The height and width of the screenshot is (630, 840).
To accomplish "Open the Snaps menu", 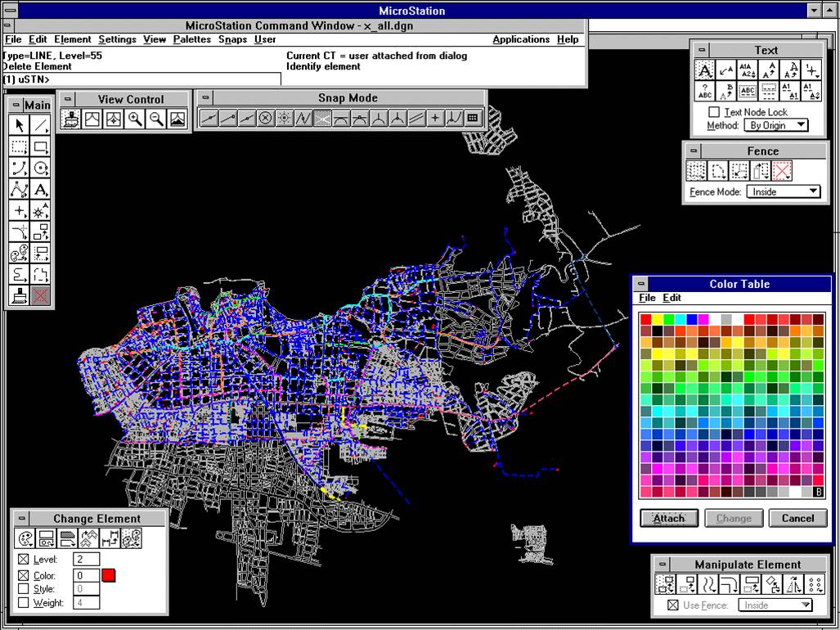I will coord(232,39).
